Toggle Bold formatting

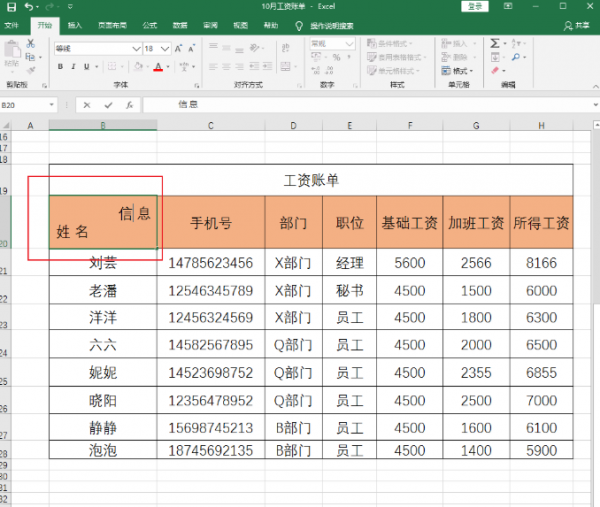click(60, 67)
